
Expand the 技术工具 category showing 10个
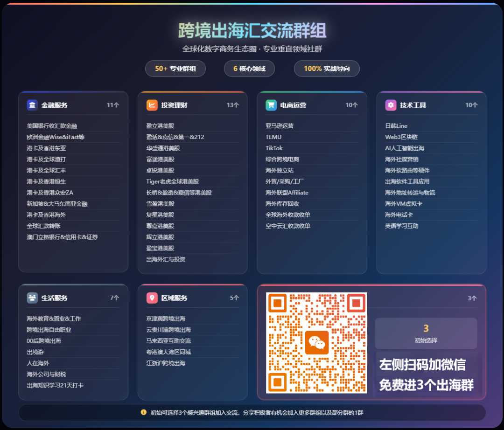pos(431,105)
